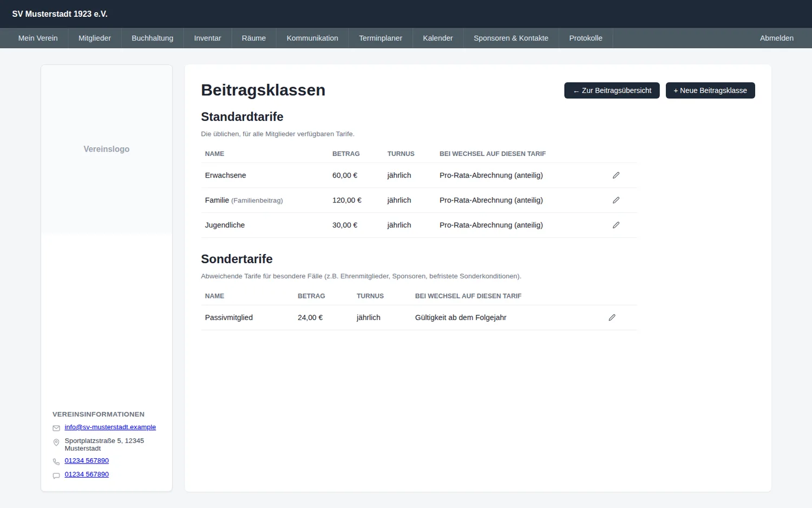Open the Mein Verein menu
812x508 pixels.
pos(38,38)
